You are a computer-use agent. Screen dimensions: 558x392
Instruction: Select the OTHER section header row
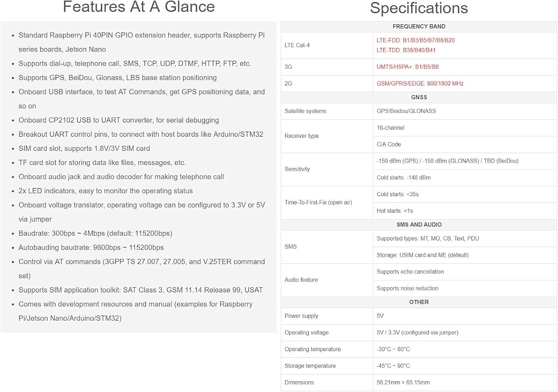pos(419,302)
